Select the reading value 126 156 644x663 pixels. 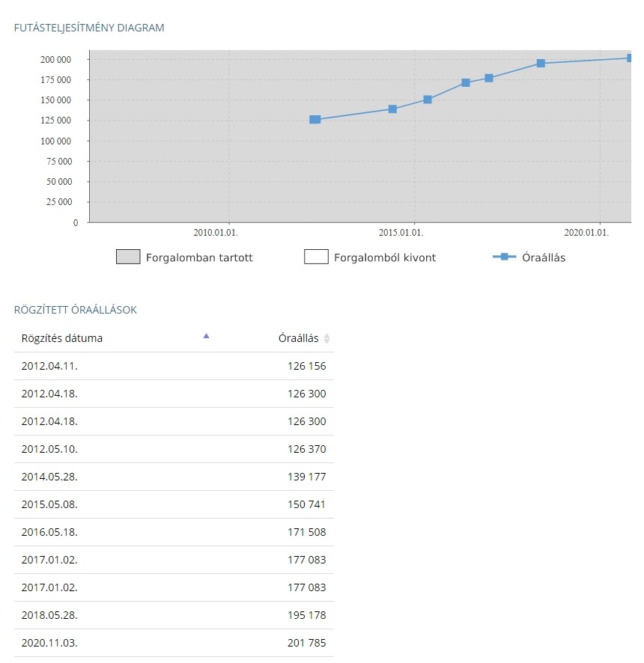[307, 366]
